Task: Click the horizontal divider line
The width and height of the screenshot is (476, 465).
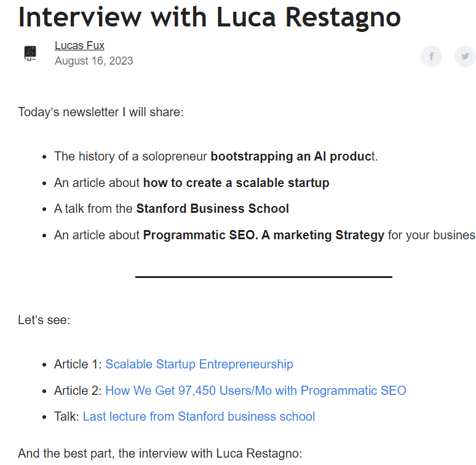Action: click(263, 277)
